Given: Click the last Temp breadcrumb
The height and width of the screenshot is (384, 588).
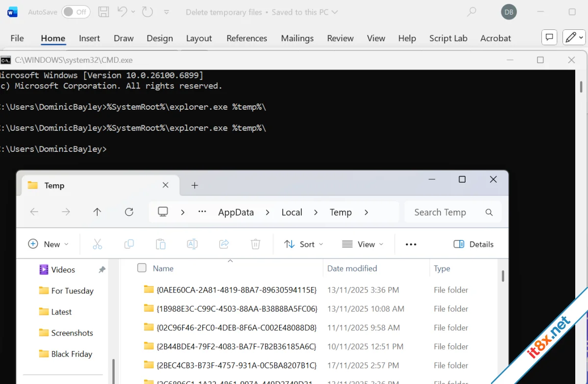Looking at the screenshot, I should 341,212.
